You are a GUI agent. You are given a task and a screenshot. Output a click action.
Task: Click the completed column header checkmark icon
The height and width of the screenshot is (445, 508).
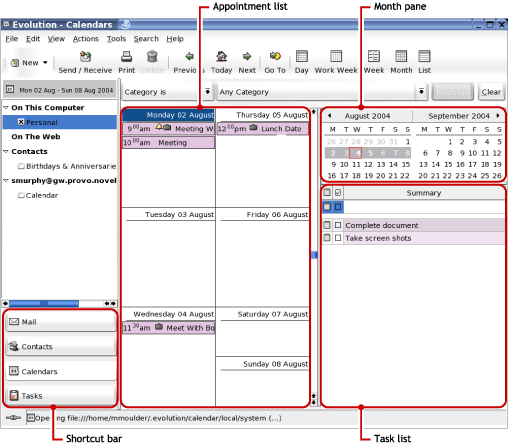[x=338, y=192]
